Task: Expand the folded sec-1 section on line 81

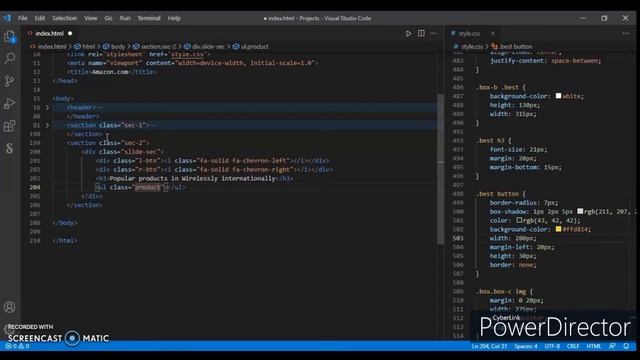Action: 47,125
